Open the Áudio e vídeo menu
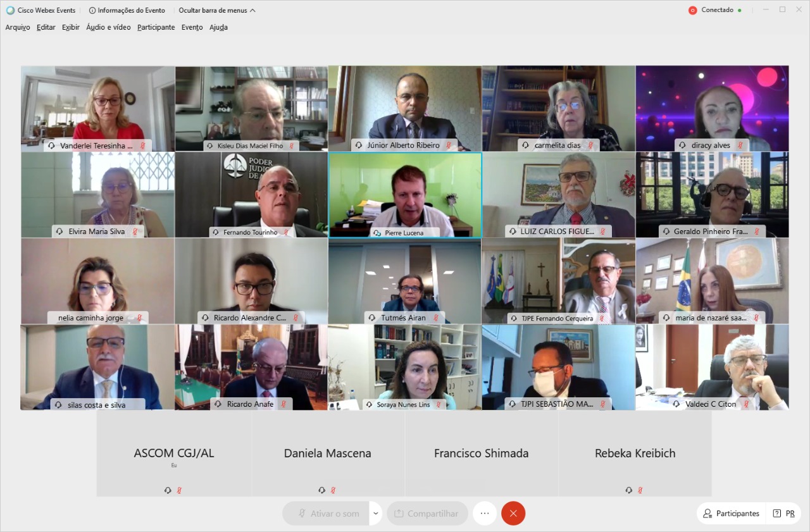The width and height of the screenshot is (810, 532). click(108, 27)
